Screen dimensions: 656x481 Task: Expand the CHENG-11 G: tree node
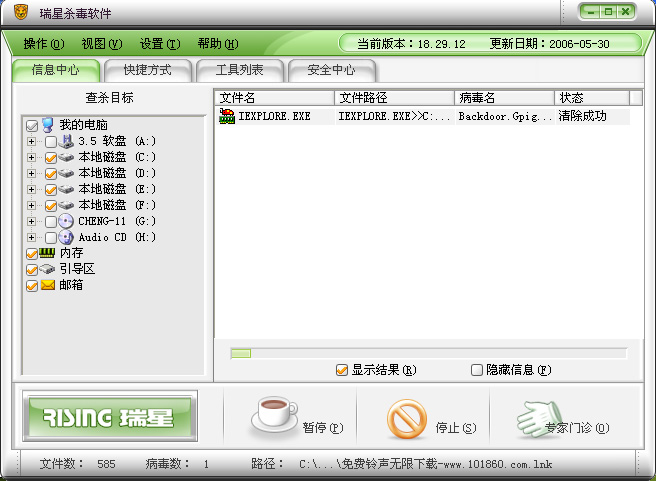[x=31, y=221]
